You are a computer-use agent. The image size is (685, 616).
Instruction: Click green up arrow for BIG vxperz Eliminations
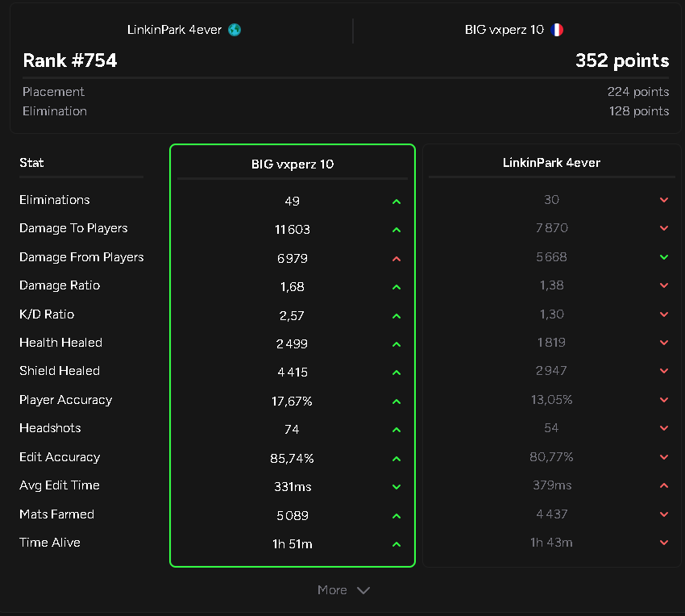tap(396, 202)
